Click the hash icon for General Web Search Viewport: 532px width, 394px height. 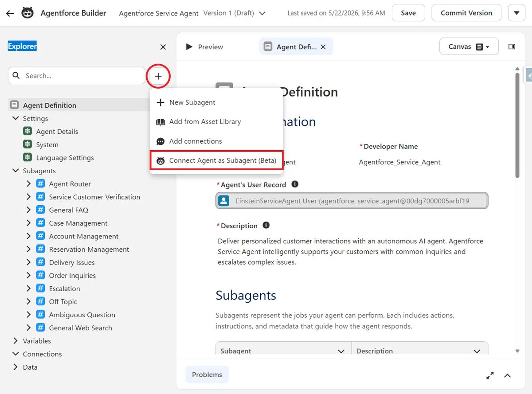[x=40, y=328]
